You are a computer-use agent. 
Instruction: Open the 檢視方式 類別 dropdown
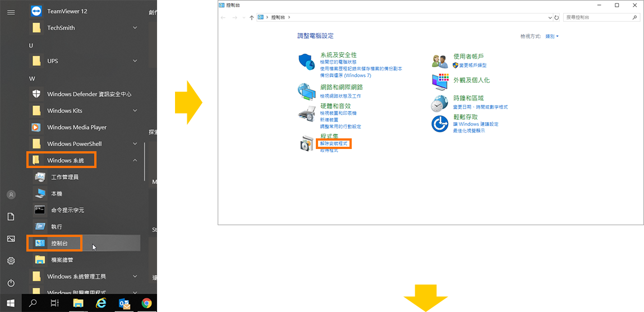552,36
